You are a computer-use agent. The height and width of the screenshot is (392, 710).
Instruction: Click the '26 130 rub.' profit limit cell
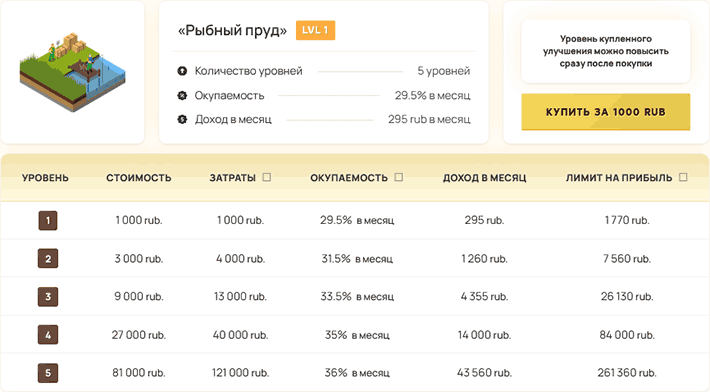tap(627, 297)
